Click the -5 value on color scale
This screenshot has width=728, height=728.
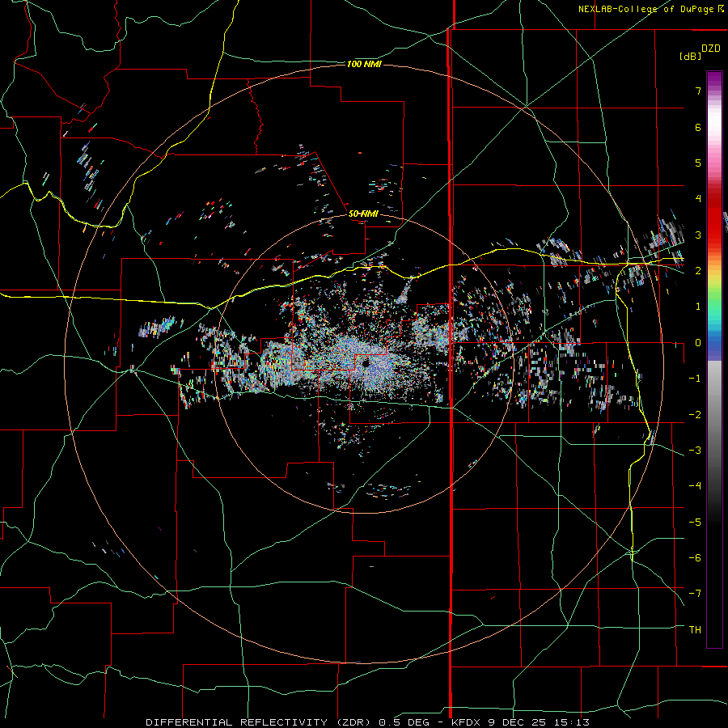tap(695, 523)
